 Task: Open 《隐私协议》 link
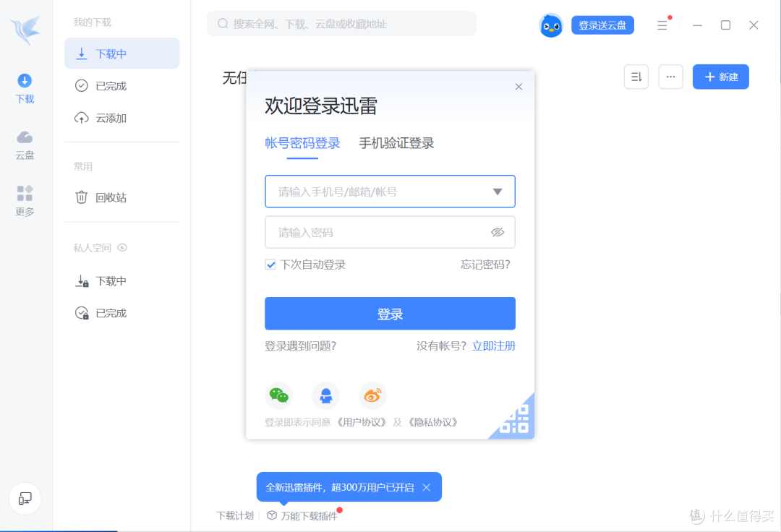[432, 423]
